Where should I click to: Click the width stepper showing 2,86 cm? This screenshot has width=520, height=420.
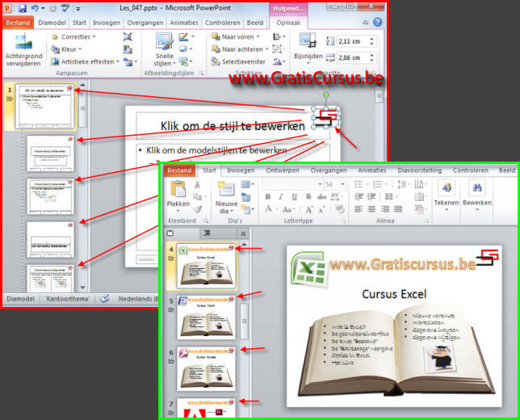point(371,57)
